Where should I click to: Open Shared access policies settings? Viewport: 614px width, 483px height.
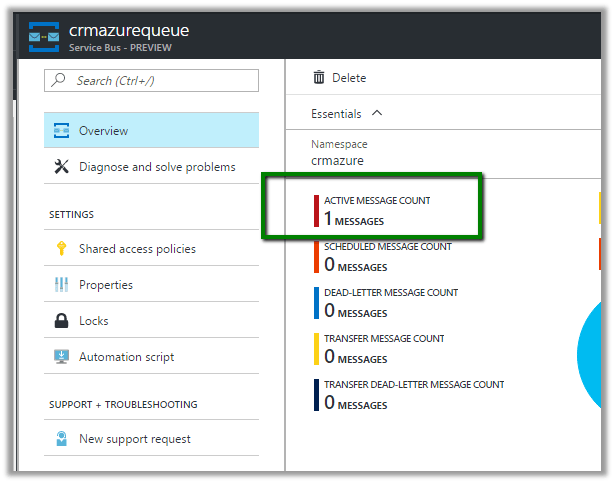tap(151, 248)
